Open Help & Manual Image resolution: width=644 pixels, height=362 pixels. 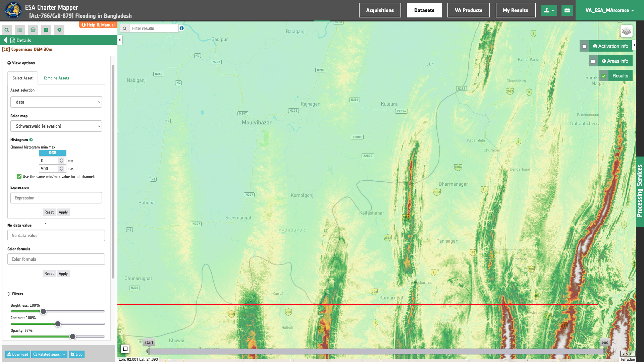click(x=98, y=25)
